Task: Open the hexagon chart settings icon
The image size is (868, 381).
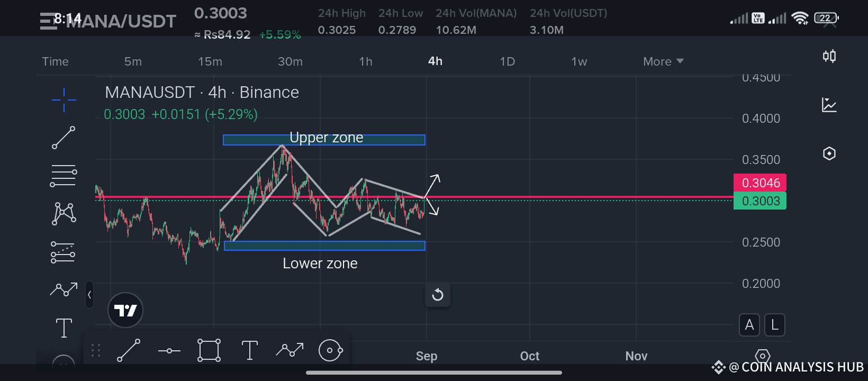Action: coord(829,153)
